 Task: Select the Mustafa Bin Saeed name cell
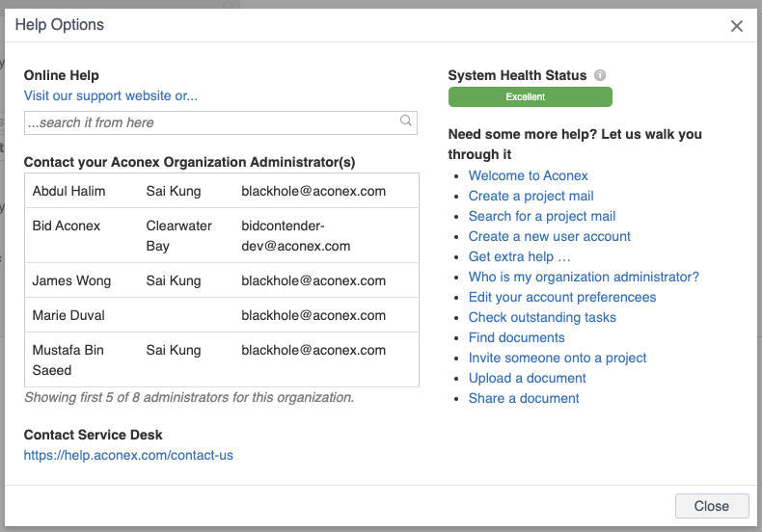coord(68,360)
